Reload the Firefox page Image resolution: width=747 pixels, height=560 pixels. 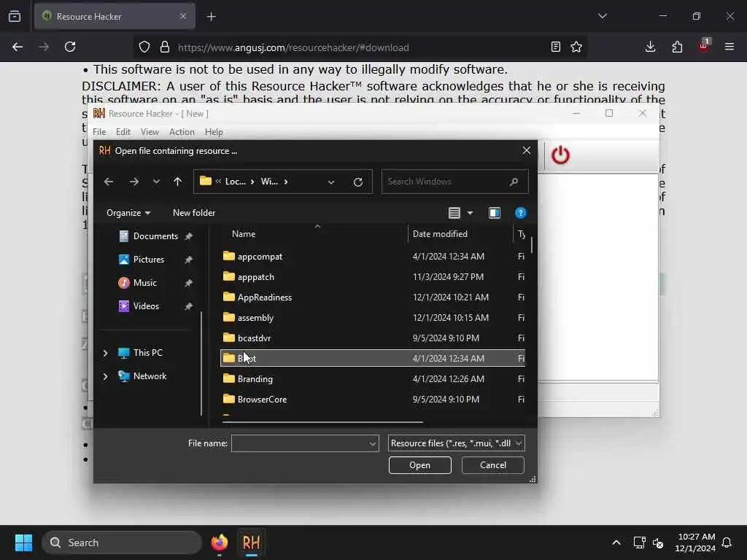[70, 47]
